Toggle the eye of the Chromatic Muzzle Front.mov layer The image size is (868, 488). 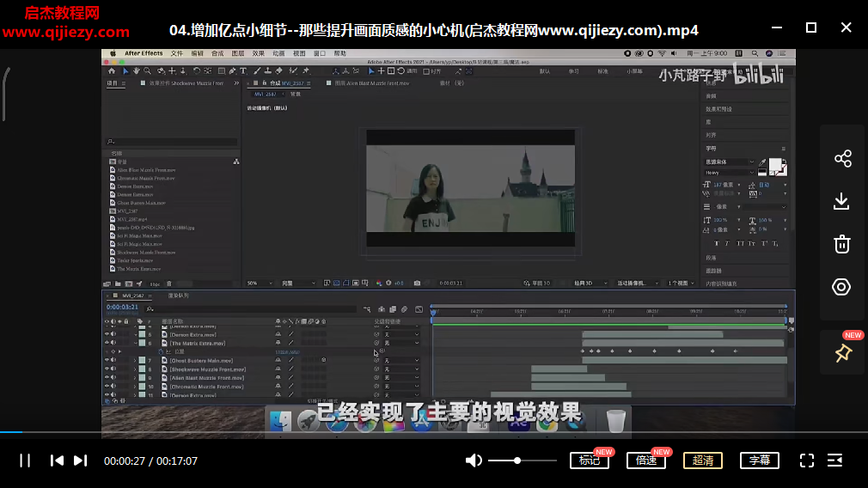(x=107, y=387)
